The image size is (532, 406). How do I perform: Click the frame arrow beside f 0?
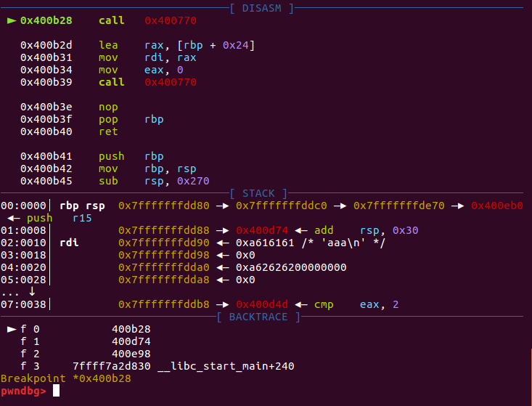(x=11, y=329)
